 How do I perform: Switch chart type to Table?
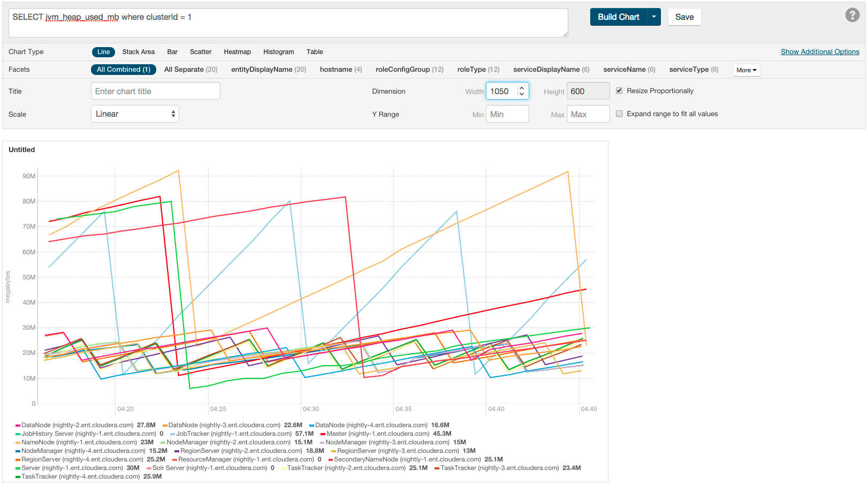[x=315, y=51]
